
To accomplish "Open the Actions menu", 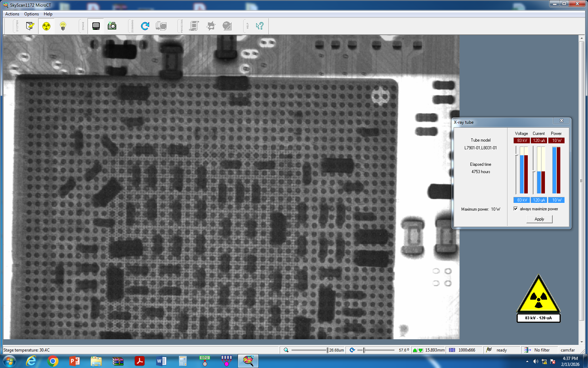I will (x=12, y=14).
